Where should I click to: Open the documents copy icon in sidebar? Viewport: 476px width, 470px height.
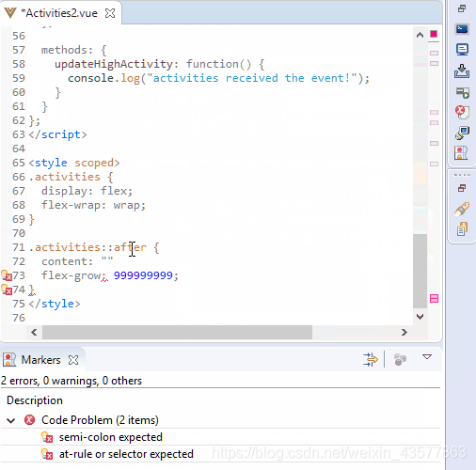pyautogui.click(x=462, y=229)
